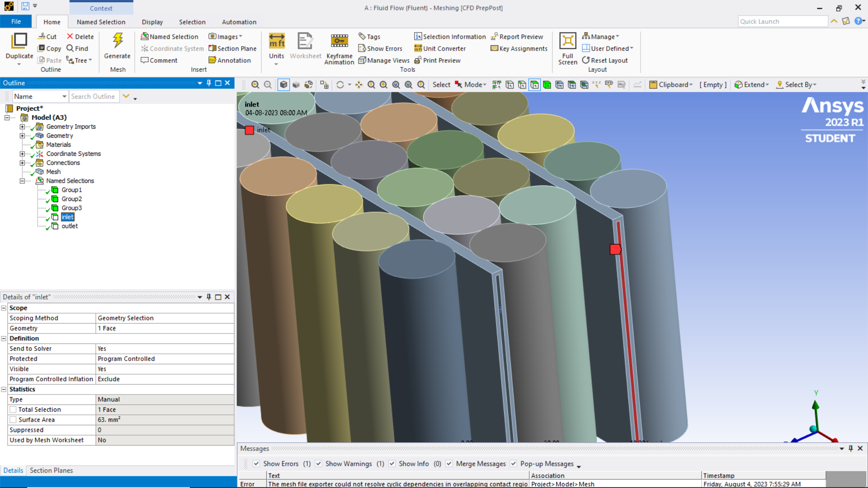Uncheck the Show Errors checkbox

coord(256,464)
